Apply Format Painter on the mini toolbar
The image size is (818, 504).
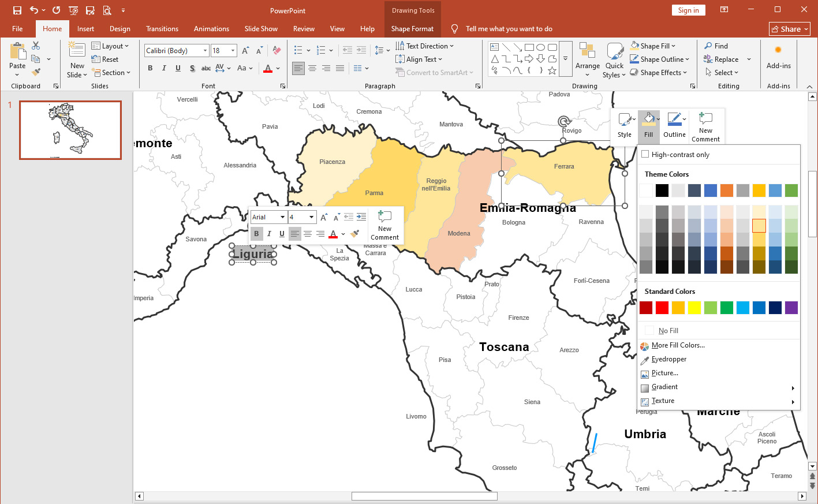[354, 233]
